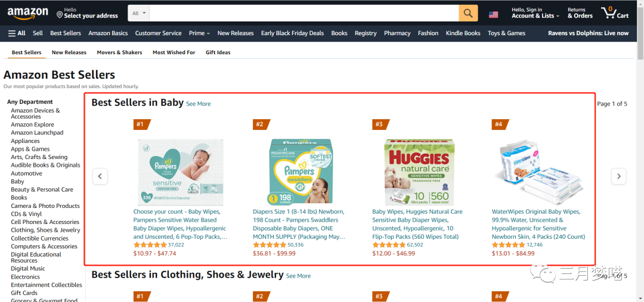Open the shopping cart icon
The height and width of the screenshot is (302, 644).
[609, 13]
